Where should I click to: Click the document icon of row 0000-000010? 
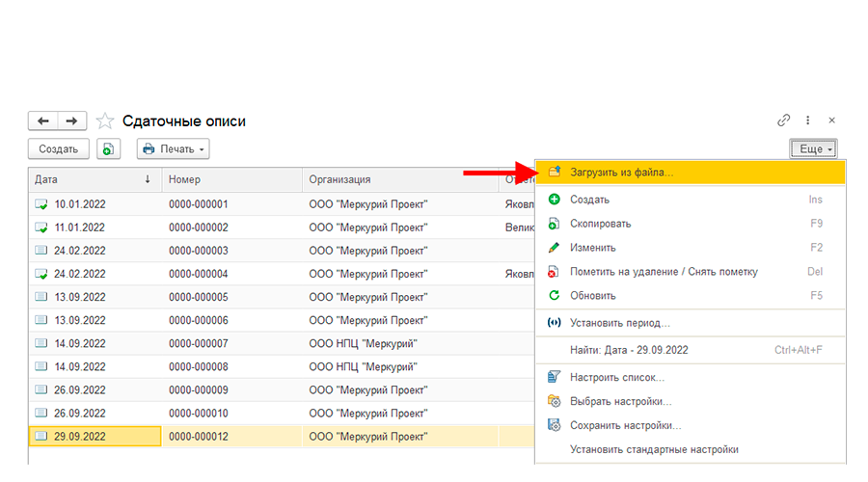41,413
